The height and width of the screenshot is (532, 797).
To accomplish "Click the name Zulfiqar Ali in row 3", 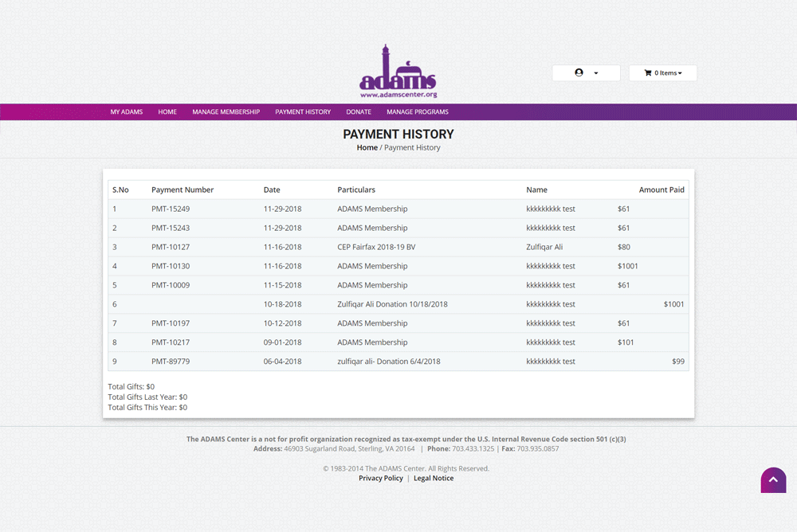I will tap(544, 247).
